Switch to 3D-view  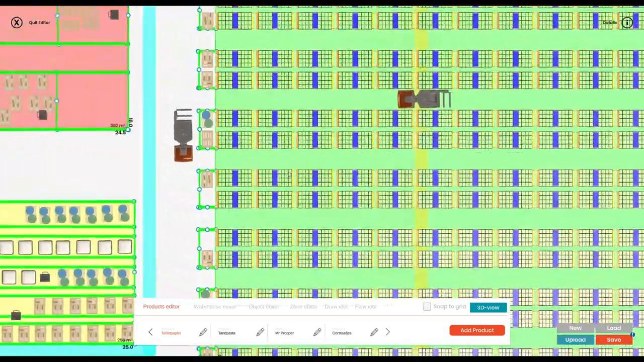click(x=488, y=307)
